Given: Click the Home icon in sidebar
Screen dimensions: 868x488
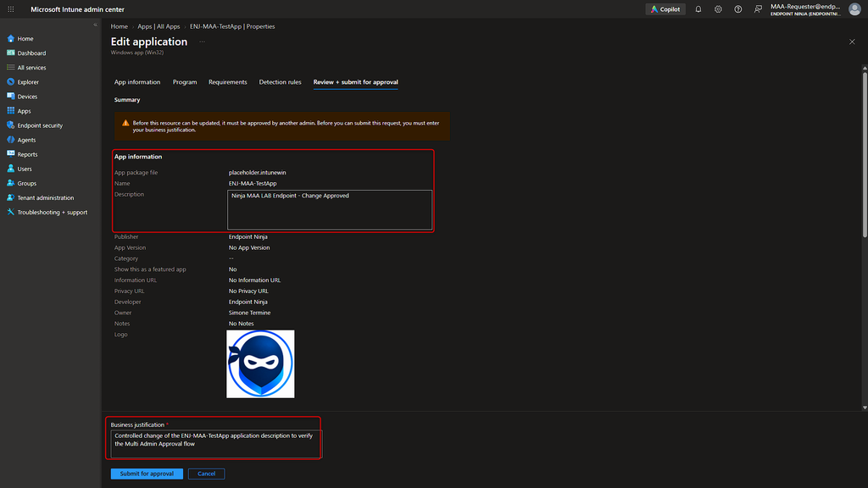Looking at the screenshot, I should [x=10, y=39].
